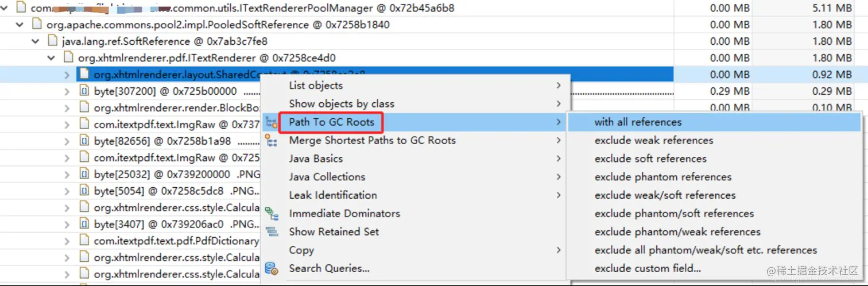
Task: Click the ITextRenderer object file icon
Action: [68, 58]
